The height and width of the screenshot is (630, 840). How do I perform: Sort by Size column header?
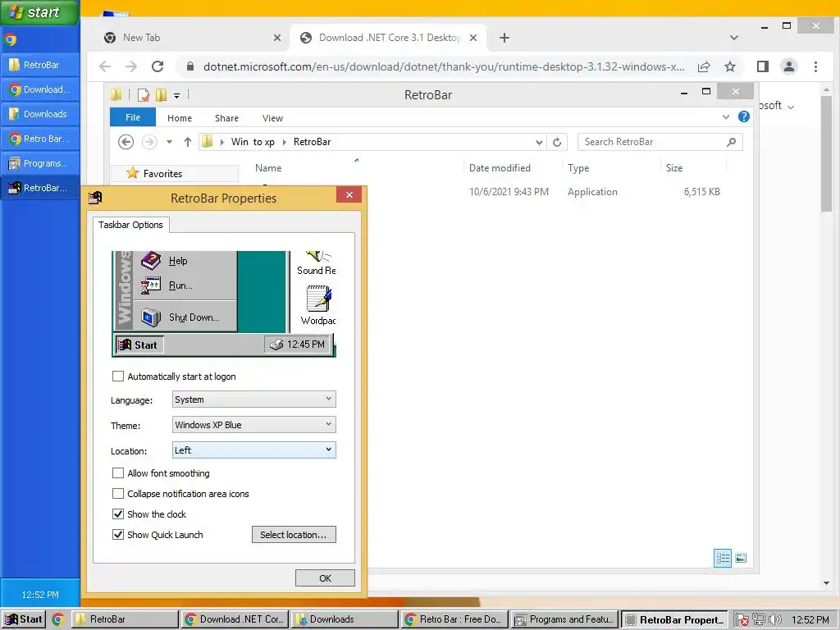(674, 167)
